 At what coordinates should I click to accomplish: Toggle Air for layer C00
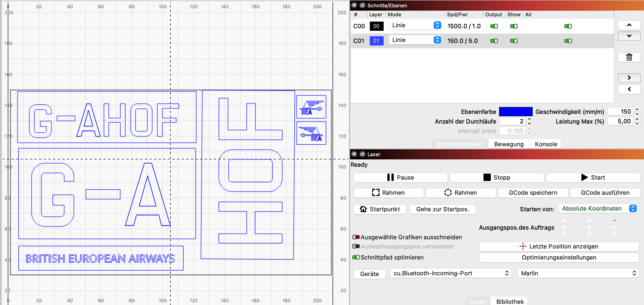(568, 26)
